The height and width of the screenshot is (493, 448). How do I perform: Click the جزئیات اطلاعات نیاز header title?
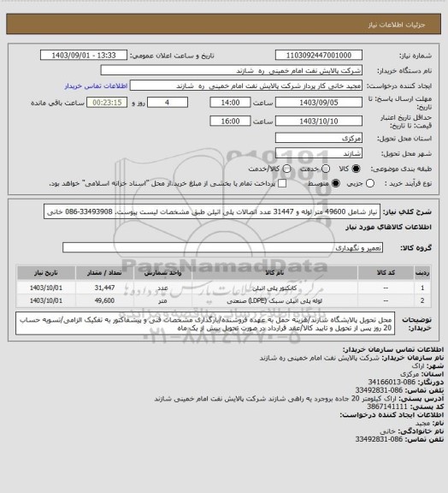(x=397, y=25)
